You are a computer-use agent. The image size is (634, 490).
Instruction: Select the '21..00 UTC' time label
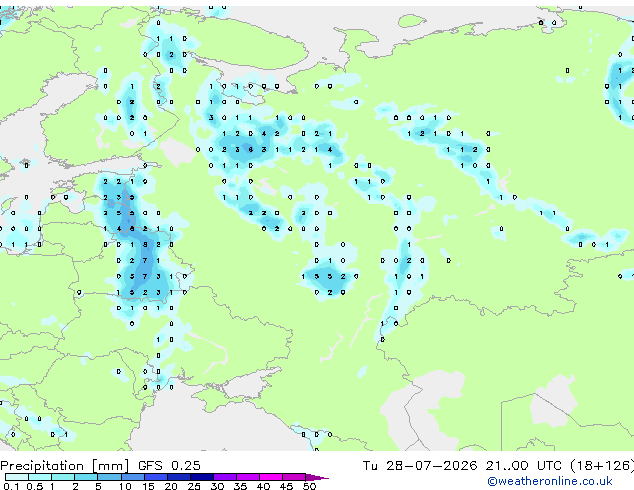524,465
